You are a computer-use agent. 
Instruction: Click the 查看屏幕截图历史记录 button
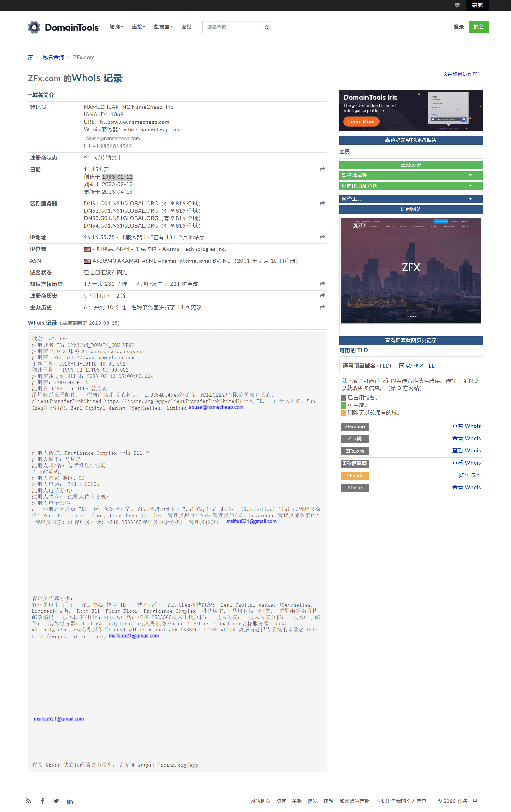click(x=411, y=340)
